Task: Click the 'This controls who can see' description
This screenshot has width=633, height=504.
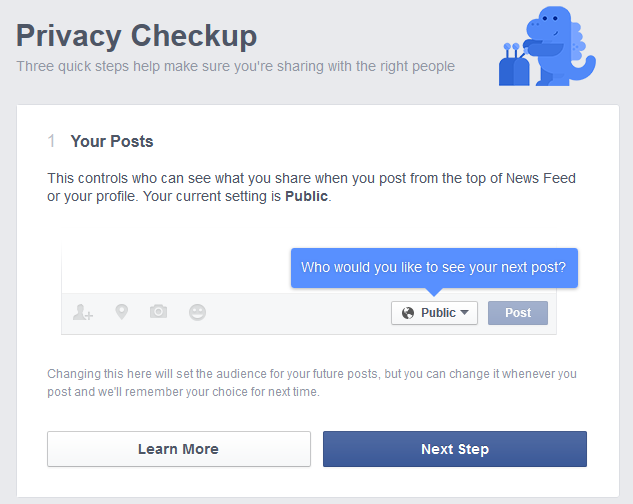Action: (x=311, y=187)
